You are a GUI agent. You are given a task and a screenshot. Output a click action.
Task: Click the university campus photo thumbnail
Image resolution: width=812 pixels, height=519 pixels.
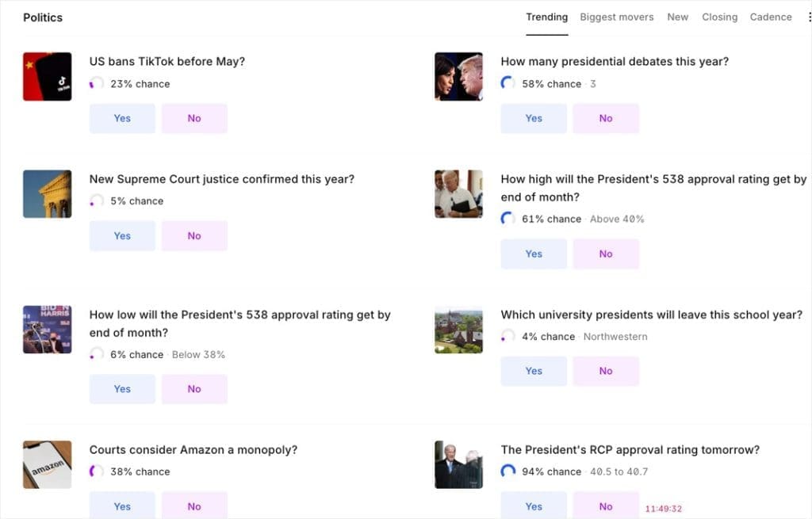tap(458, 330)
